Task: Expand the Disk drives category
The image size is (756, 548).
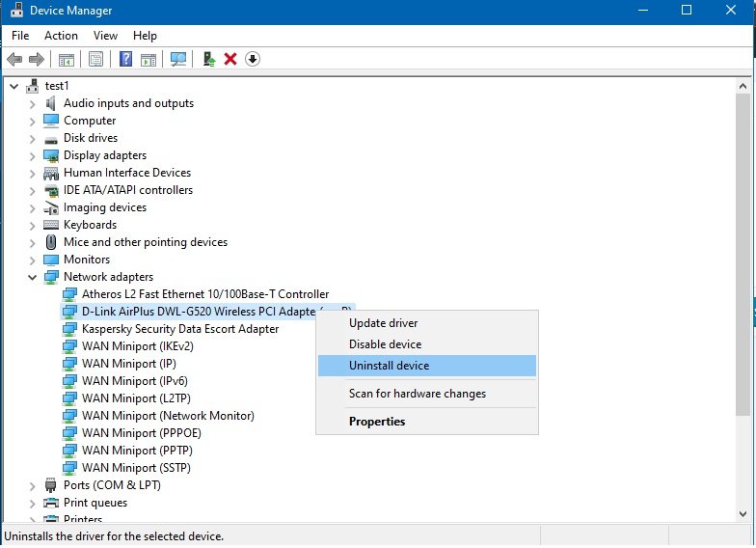Action: [33, 139]
